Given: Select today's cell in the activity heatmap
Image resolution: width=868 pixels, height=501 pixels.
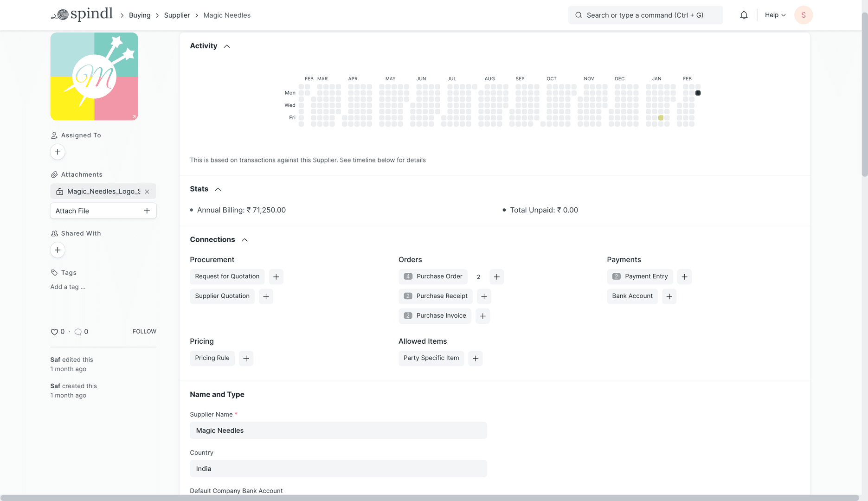Looking at the screenshot, I should 698,92.
